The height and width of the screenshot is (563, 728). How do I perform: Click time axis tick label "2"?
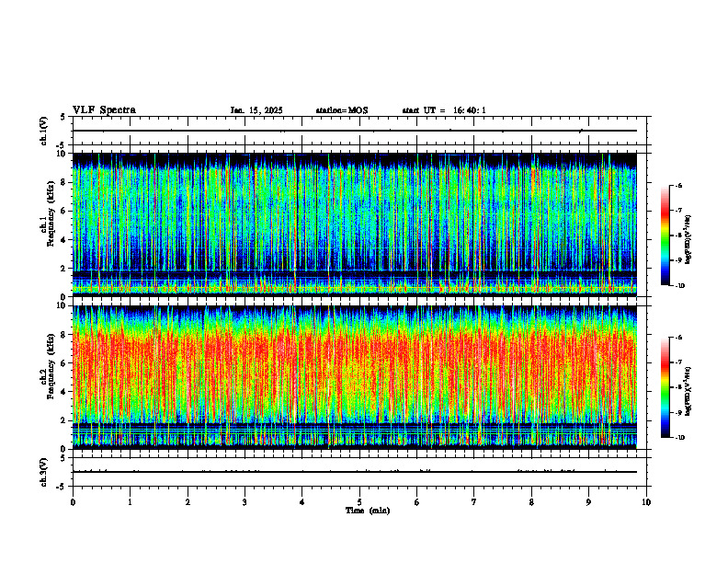pyautogui.click(x=188, y=502)
